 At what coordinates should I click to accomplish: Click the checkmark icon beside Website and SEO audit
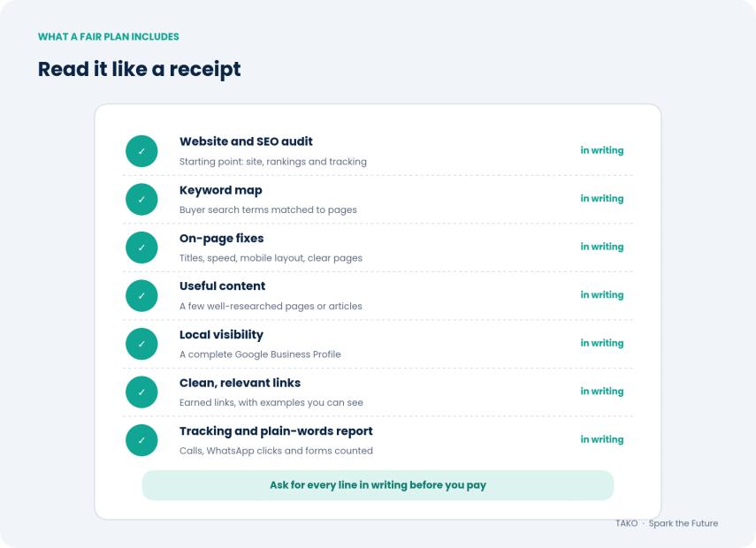coord(141,151)
